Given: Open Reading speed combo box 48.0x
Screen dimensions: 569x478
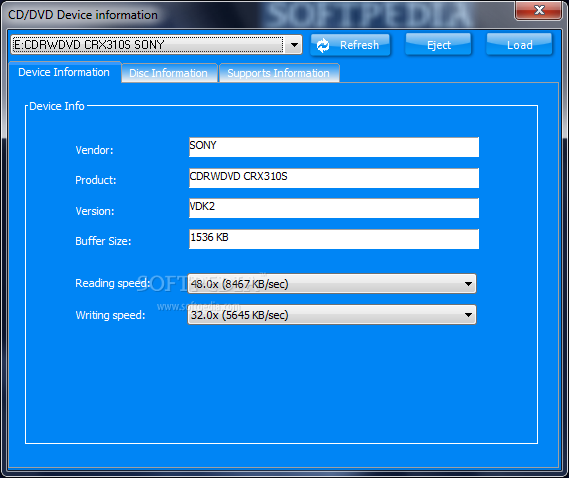Looking at the screenshot, I should tap(332, 283).
